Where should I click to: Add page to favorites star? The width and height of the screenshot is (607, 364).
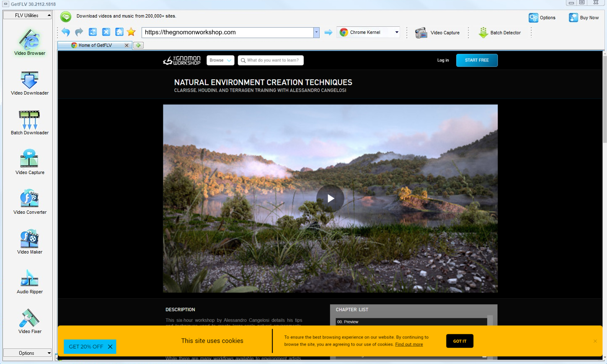pos(131,32)
